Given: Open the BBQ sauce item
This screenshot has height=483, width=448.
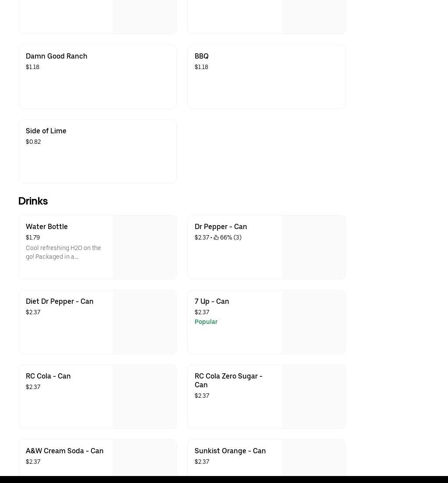Looking at the screenshot, I should 267,76.
